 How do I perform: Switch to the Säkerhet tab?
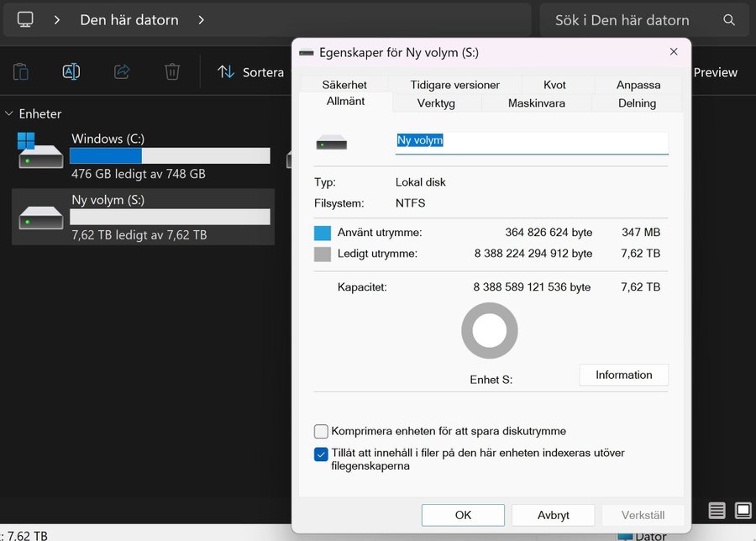[344, 85]
